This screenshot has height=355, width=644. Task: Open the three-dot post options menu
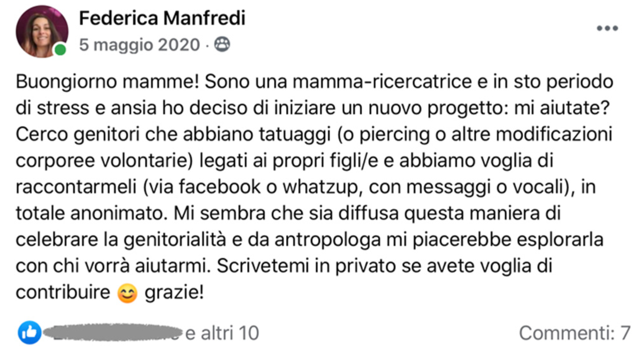click(x=607, y=28)
